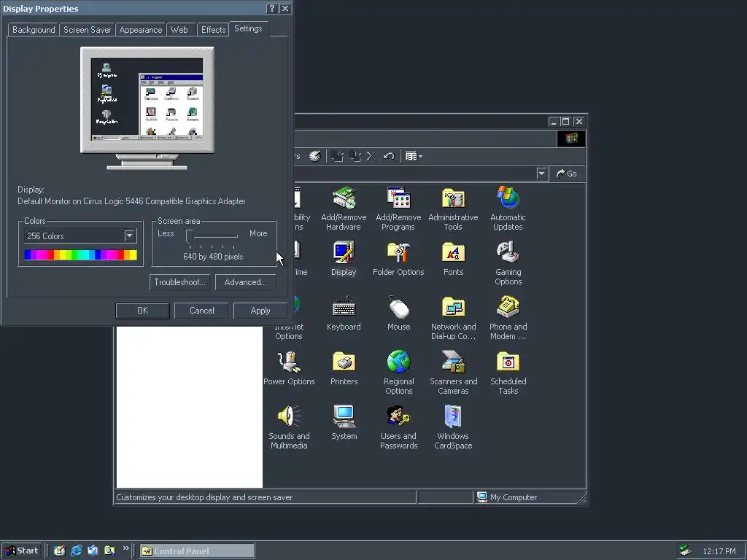Cancel the Display Properties dialog

[201, 311]
